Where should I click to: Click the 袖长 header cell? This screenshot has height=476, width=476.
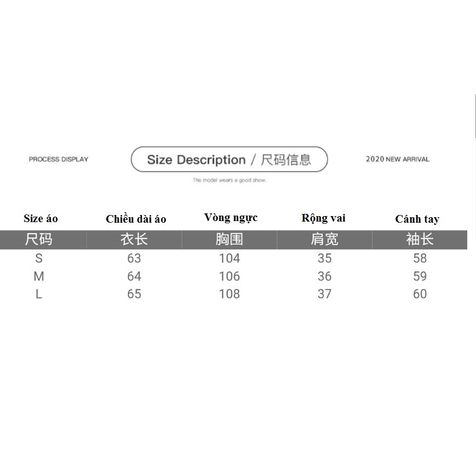click(x=420, y=240)
